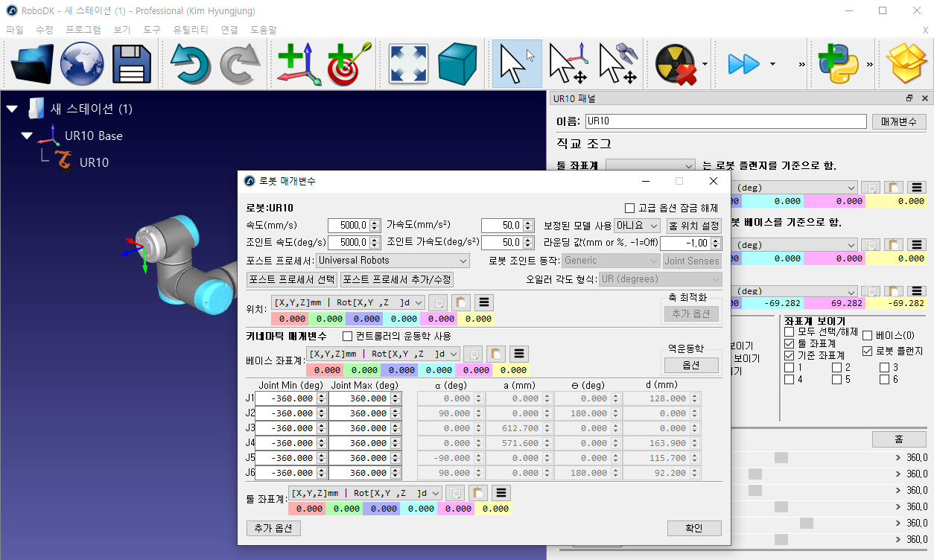
Task: Paste icon in 툴 좌표계 row
Action: point(478,493)
